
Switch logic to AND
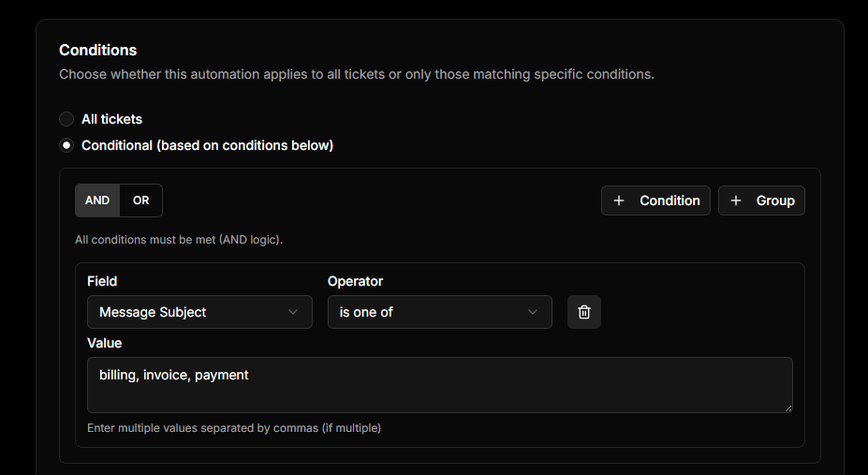point(97,200)
